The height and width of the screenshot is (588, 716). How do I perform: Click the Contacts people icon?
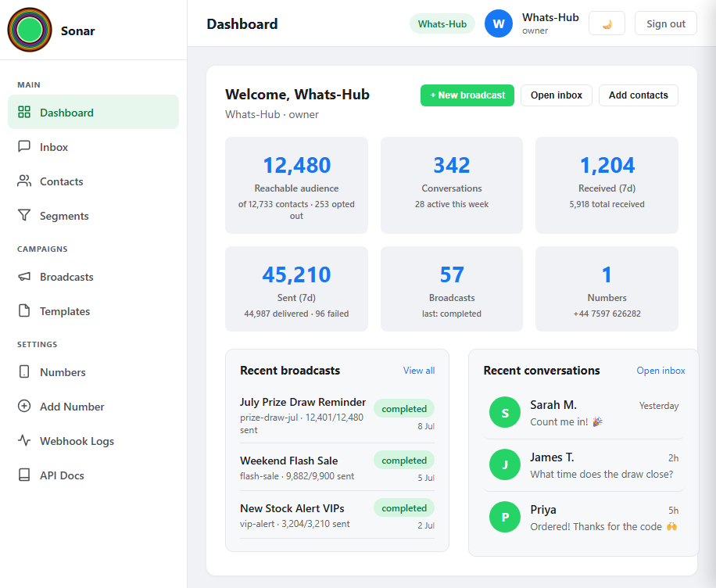coord(24,181)
